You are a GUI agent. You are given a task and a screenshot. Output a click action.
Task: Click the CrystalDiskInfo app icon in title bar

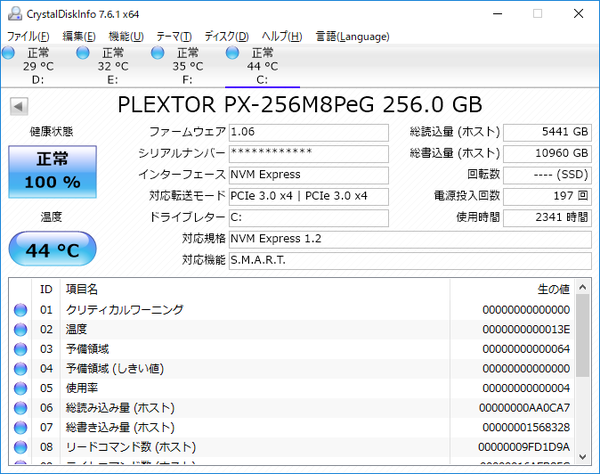[x=15, y=14]
